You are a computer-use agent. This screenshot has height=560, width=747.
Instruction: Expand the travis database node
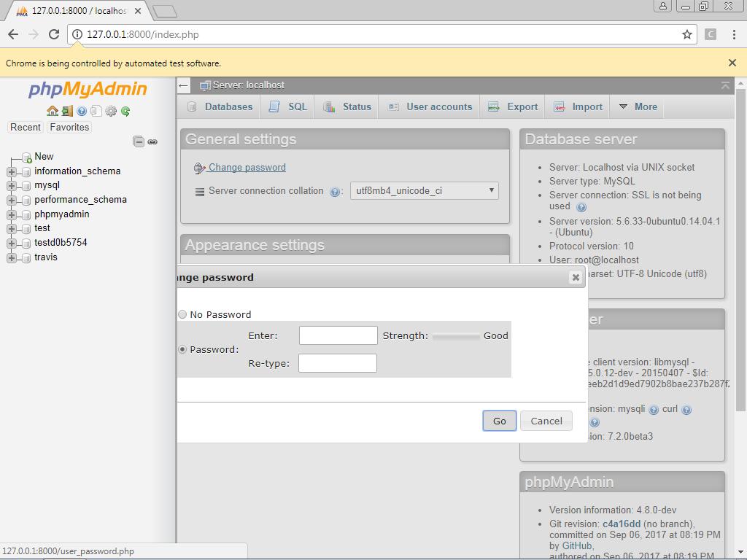[x=12, y=257]
